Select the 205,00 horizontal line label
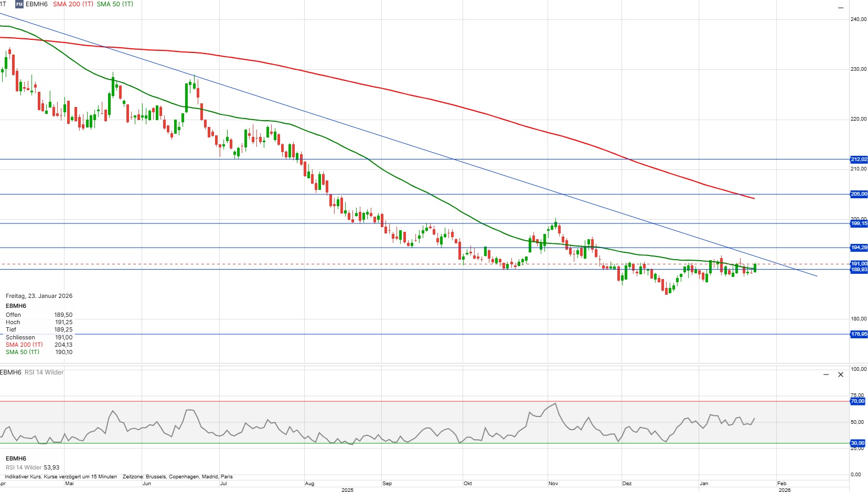868x492 pixels. [x=859, y=194]
